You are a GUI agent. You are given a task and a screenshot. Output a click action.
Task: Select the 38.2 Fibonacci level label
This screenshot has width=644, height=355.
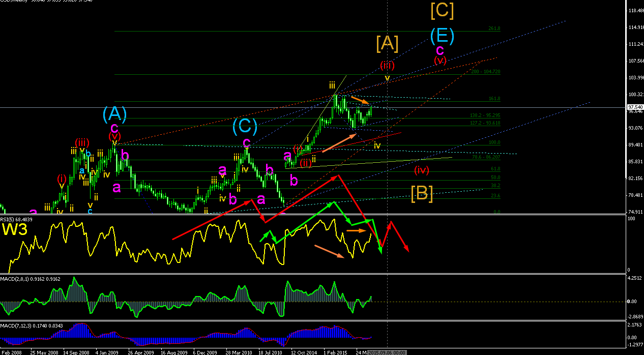(x=495, y=186)
